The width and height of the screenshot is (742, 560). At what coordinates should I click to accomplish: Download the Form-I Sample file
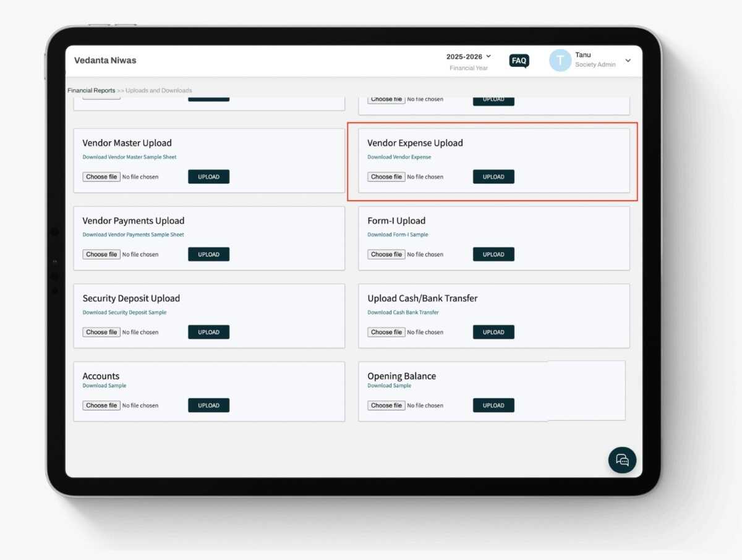[x=396, y=234]
